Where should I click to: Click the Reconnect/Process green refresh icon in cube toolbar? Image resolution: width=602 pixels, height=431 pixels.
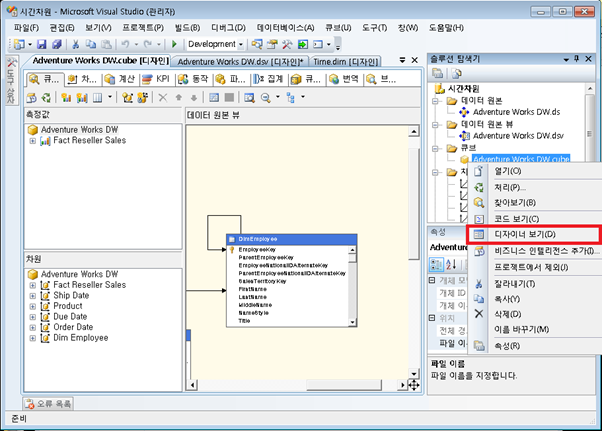coord(46,97)
